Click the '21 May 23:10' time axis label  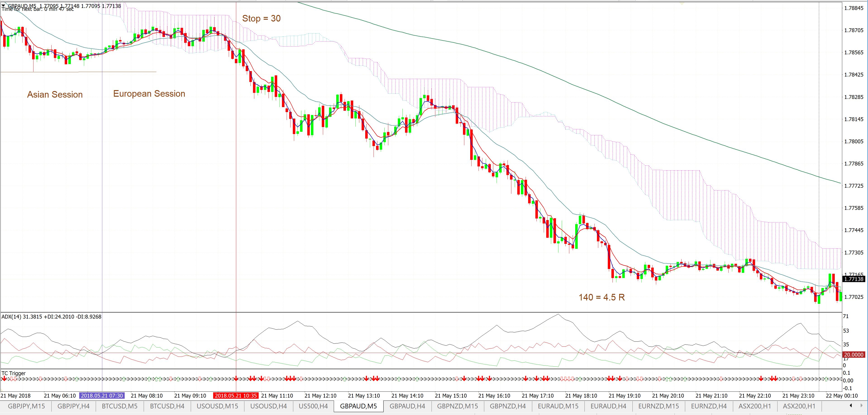(x=799, y=396)
